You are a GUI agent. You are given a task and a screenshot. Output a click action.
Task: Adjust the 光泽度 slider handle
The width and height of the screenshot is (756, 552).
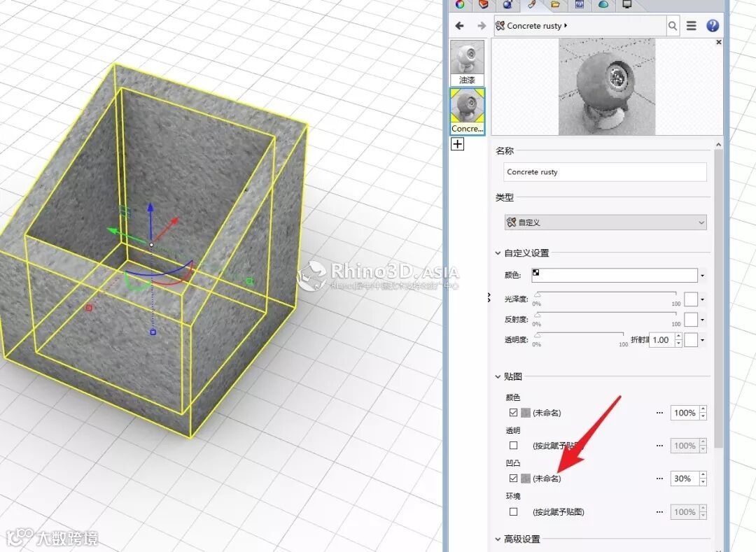pos(538,295)
